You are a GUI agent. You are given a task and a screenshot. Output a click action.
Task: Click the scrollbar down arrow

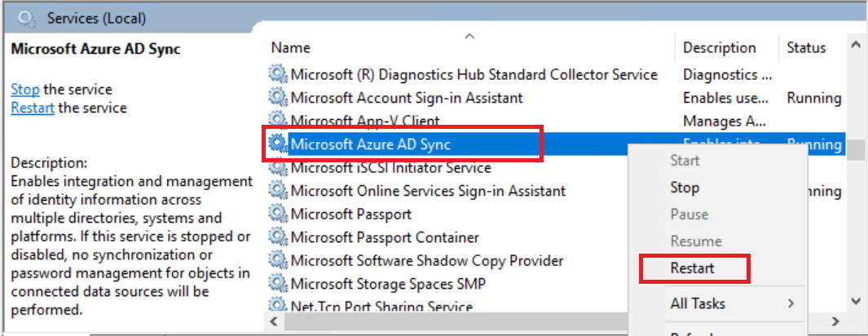[855, 300]
